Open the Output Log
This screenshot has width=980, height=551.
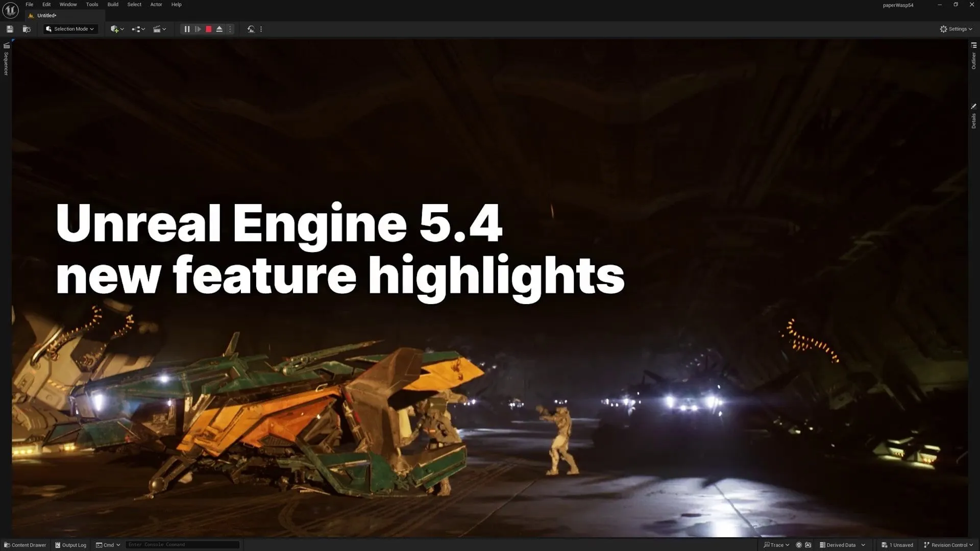pos(70,545)
